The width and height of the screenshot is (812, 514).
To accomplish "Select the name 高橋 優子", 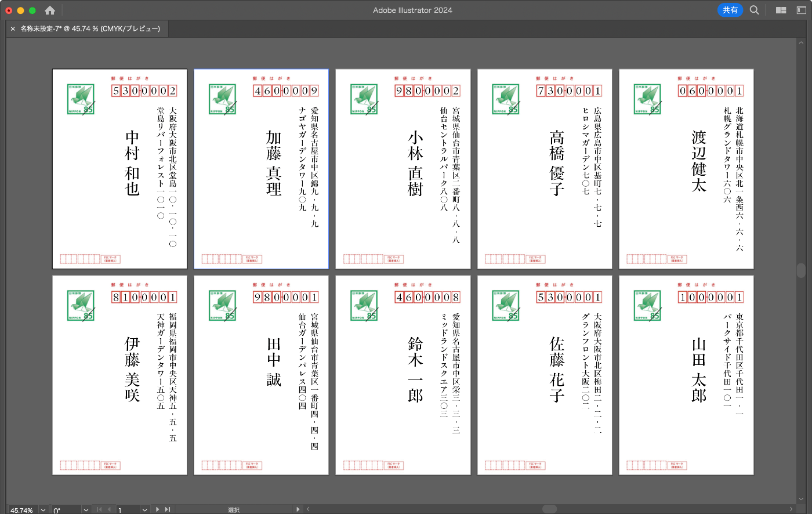I will [557, 162].
